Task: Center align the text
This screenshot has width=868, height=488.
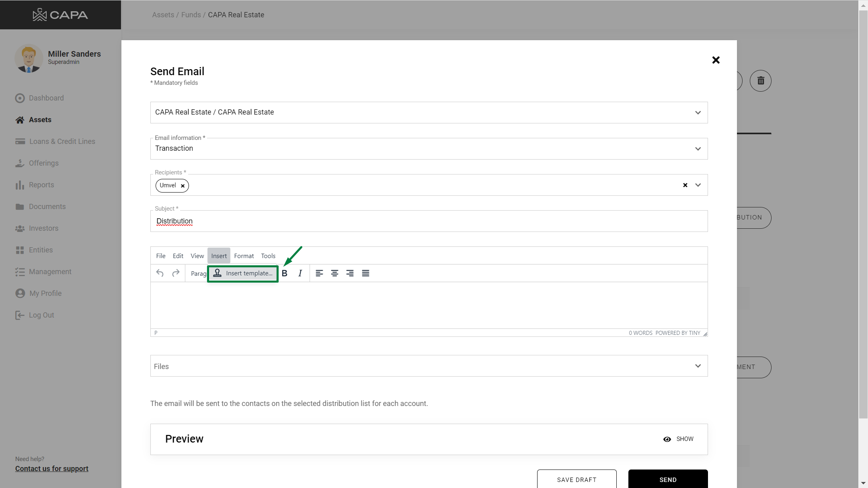Action: coord(334,273)
